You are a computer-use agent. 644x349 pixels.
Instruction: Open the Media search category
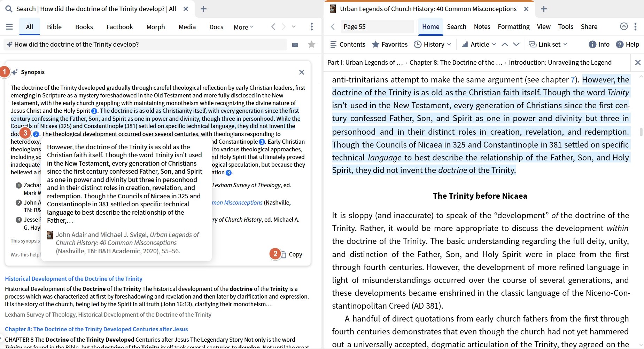click(187, 27)
